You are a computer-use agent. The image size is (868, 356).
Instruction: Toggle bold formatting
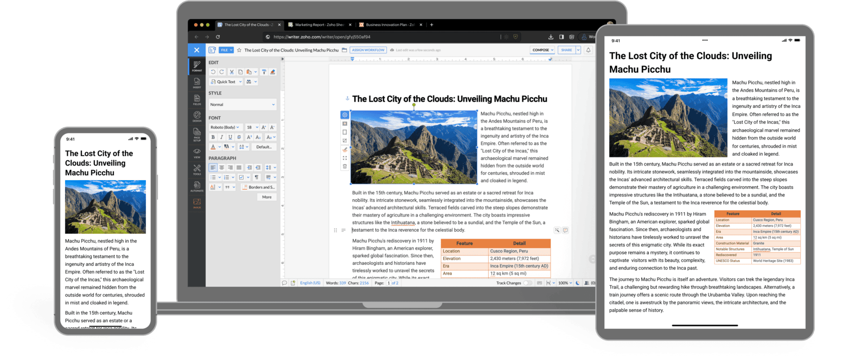point(213,137)
